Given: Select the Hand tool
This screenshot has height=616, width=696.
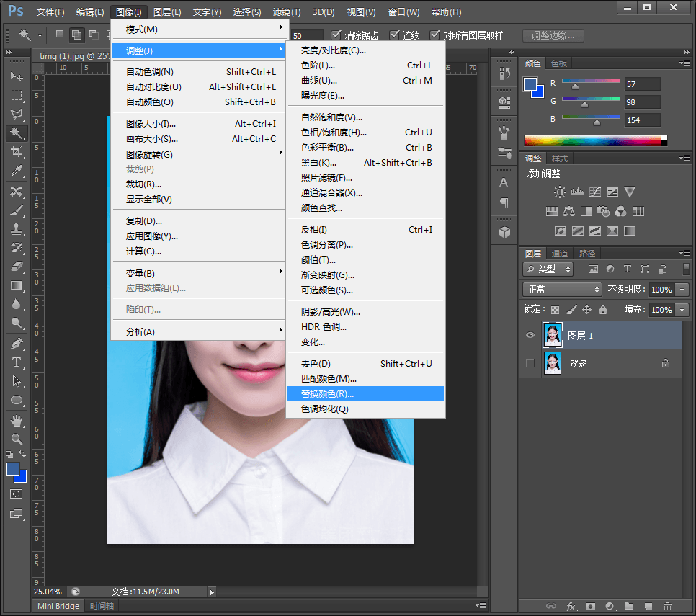Looking at the screenshot, I should 17,420.
